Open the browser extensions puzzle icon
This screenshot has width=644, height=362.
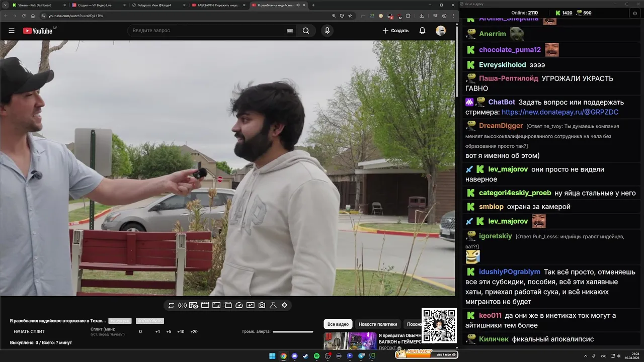click(x=408, y=16)
